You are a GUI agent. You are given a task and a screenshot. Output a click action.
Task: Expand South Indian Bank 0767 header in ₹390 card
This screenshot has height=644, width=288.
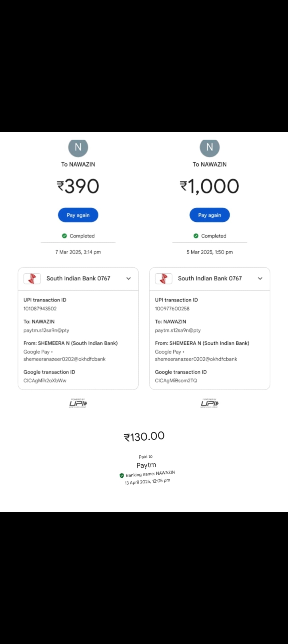(x=78, y=278)
